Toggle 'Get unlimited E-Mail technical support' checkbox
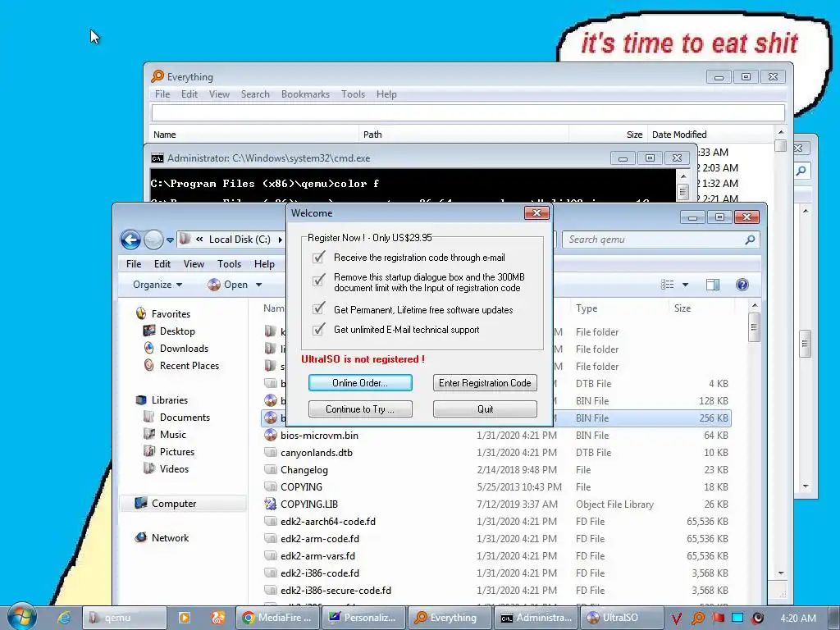This screenshot has width=840, height=630. coord(319,329)
